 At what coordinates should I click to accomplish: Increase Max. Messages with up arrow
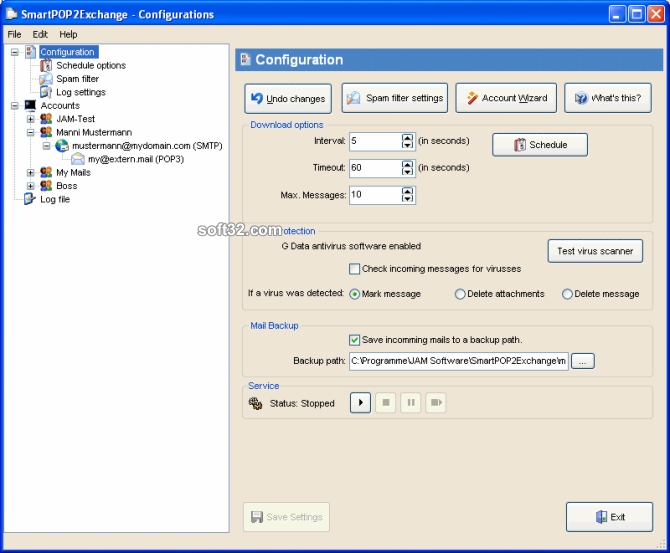pos(408,191)
